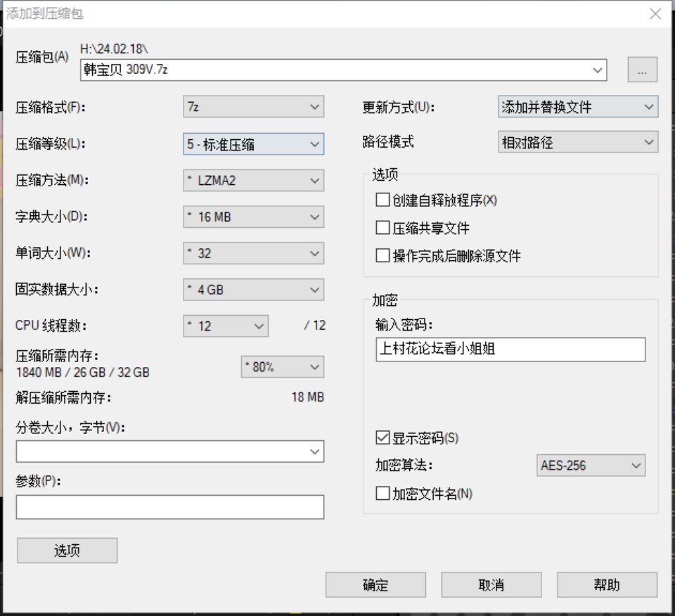Click the 输入密码 password field
This screenshot has height=616, width=675.
click(x=510, y=349)
